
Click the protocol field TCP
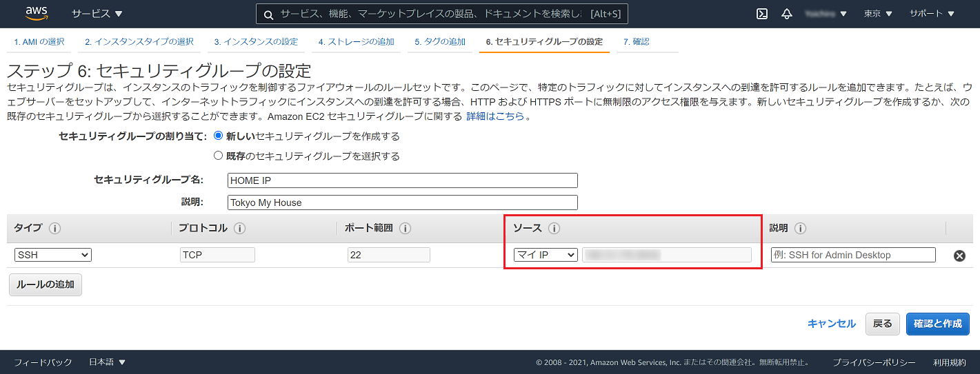tap(217, 255)
